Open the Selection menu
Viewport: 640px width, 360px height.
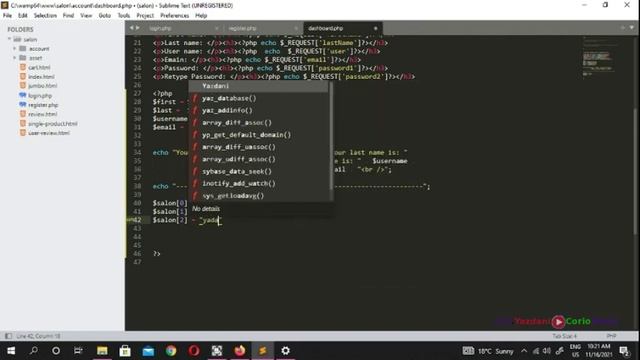(x=45, y=16)
